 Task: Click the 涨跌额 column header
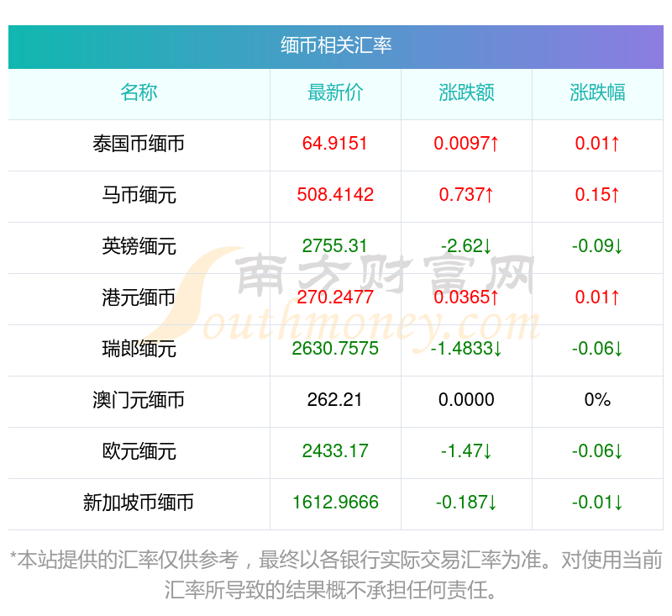point(466,93)
